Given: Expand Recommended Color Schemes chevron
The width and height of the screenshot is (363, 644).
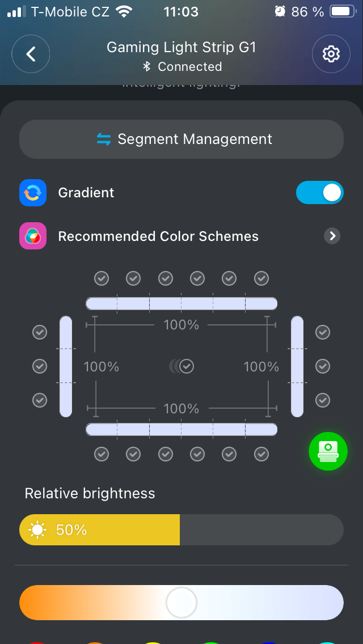Looking at the screenshot, I should click(332, 236).
